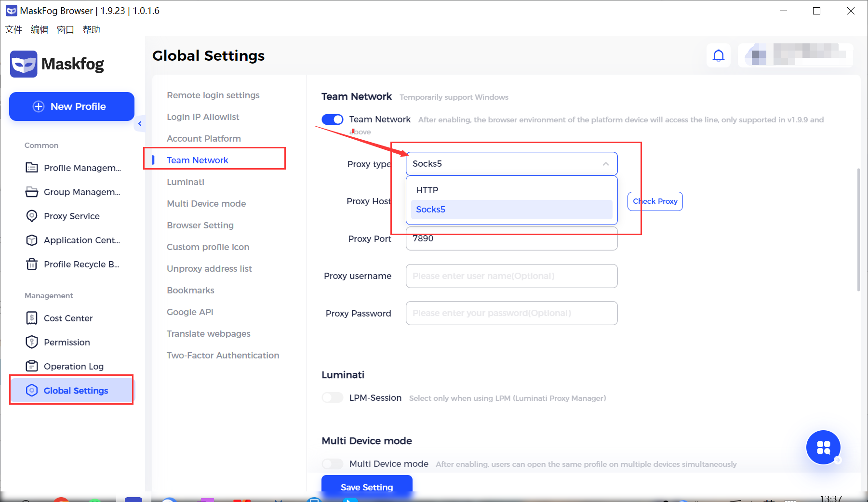Enable the Multi Device mode toggle

333,463
